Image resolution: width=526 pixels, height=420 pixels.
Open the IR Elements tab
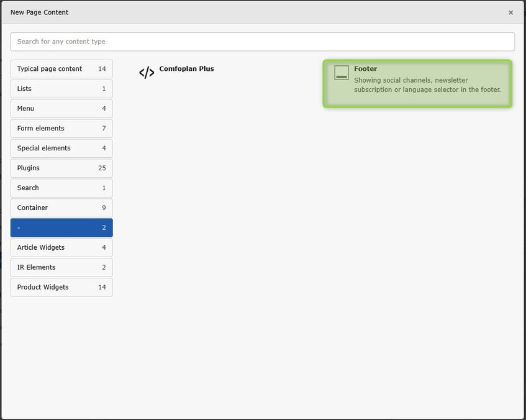(61, 268)
